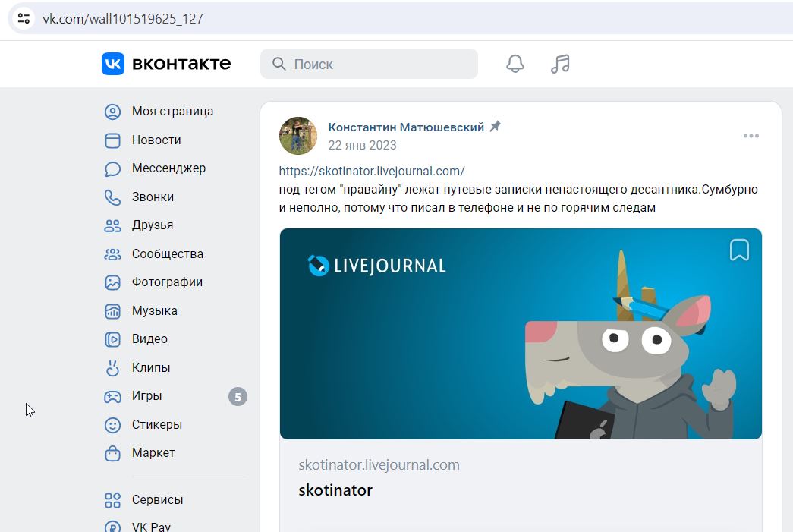
Task: Open the post options three-dot menu
Action: tap(751, 136)
